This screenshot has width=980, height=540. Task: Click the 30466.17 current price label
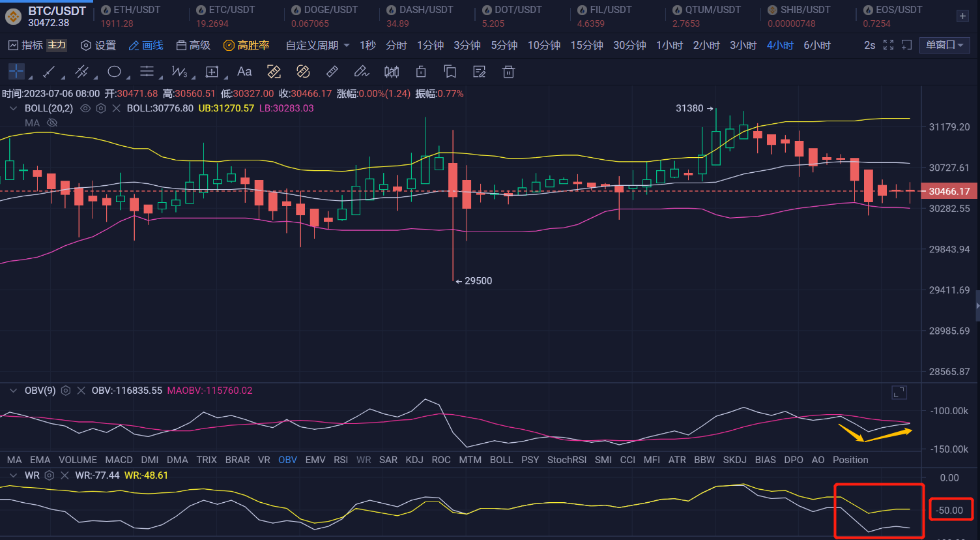[949, 191]
